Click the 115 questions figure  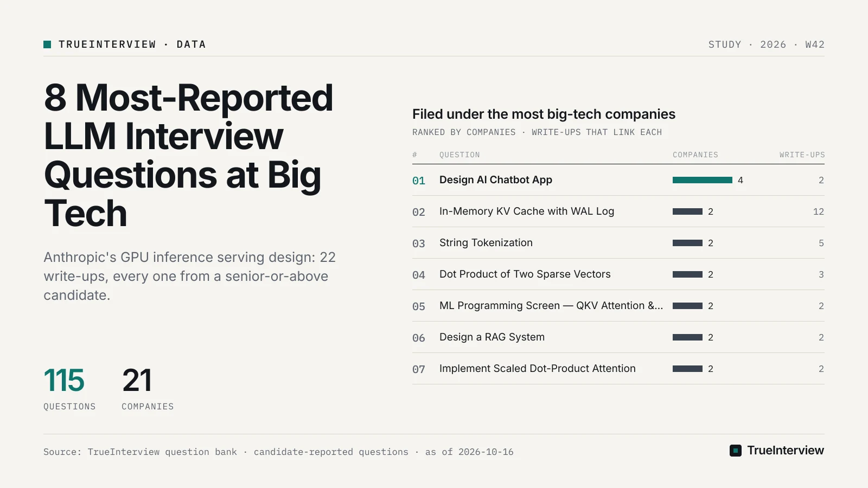click(x=64, y=380)
